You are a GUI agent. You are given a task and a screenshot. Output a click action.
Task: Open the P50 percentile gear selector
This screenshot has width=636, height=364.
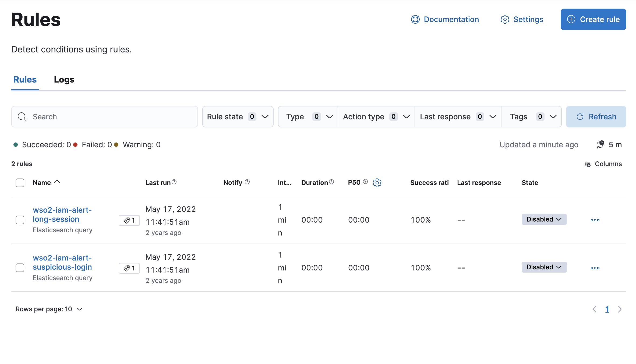tap(377, 183)
